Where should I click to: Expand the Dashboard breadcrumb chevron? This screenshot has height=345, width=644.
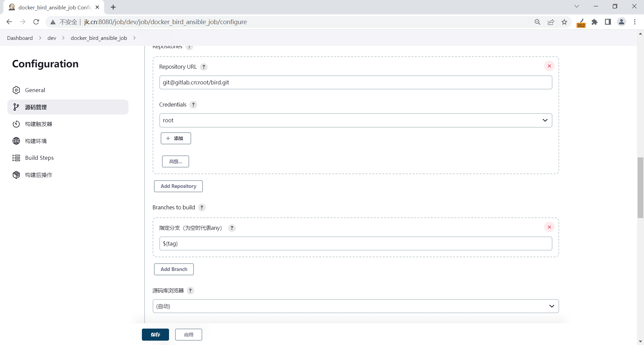pyautogui.click(x=40, y=38)
